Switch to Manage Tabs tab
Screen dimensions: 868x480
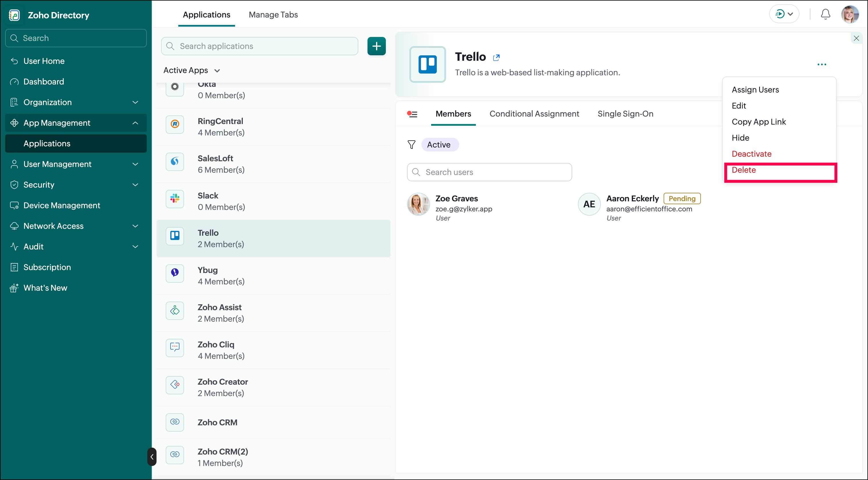click(x=273, y=15)
